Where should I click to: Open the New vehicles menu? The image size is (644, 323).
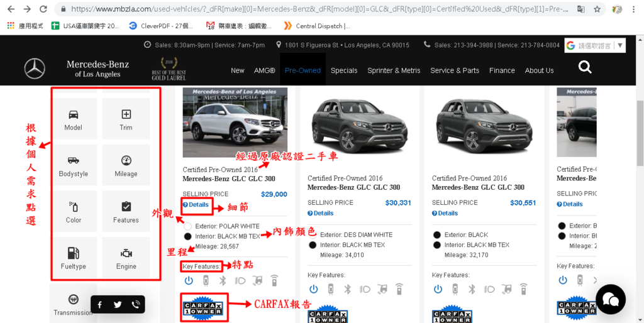(x=237, y=70)
